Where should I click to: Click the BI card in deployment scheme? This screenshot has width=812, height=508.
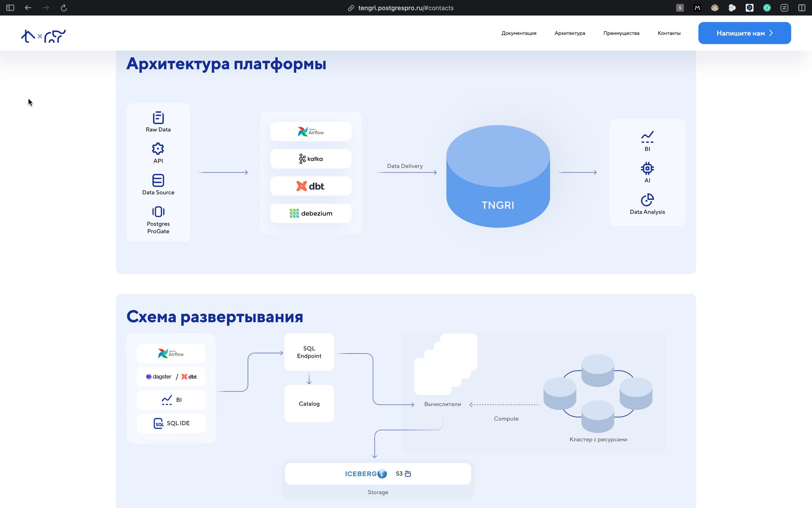tap(171, 400)
